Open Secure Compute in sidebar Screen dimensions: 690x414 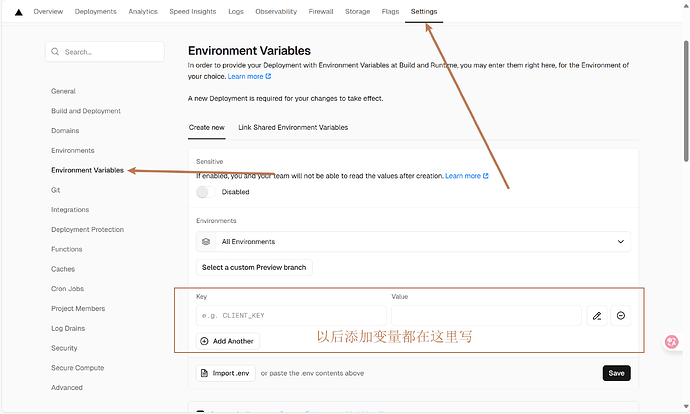(x=77, y=368)
